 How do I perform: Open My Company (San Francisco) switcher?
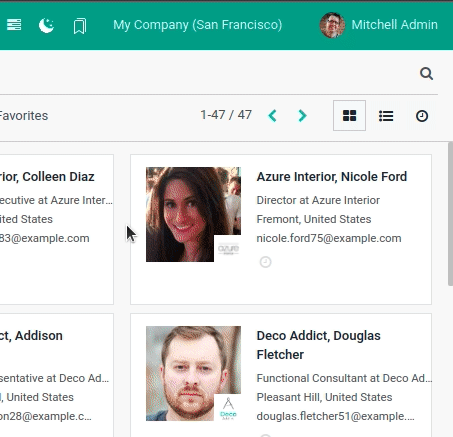[197, 25]
